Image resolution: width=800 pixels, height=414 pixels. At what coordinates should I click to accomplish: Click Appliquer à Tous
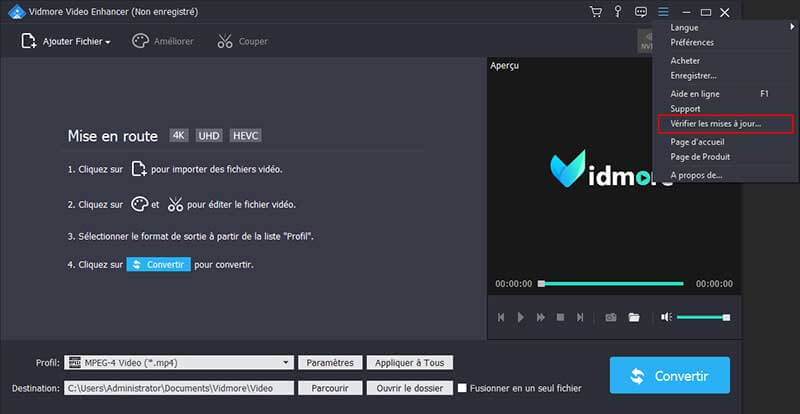coord(411,362)
